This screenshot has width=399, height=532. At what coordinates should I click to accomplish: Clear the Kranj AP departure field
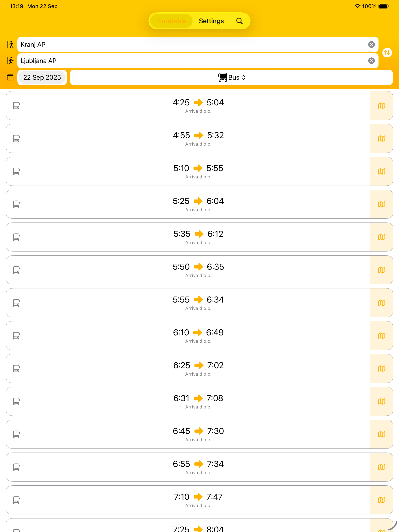[371, 44]
